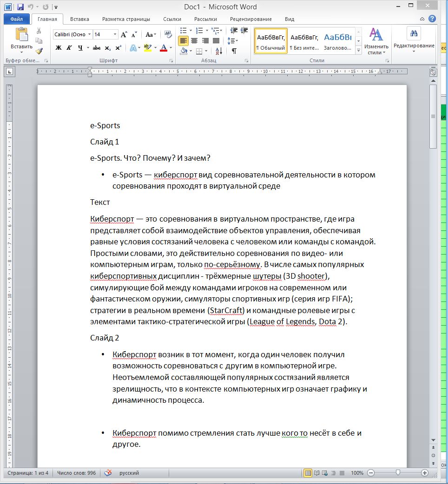Image resolution: width=448 pixels, height=484 pixels.
Task: Switch to Web Layout view
Action: tap(325, 472)
